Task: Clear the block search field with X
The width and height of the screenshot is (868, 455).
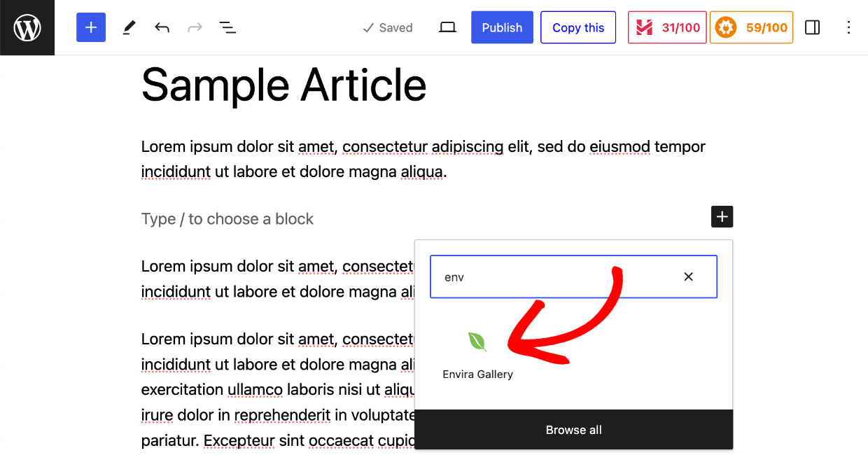Action: click(688, 276)
